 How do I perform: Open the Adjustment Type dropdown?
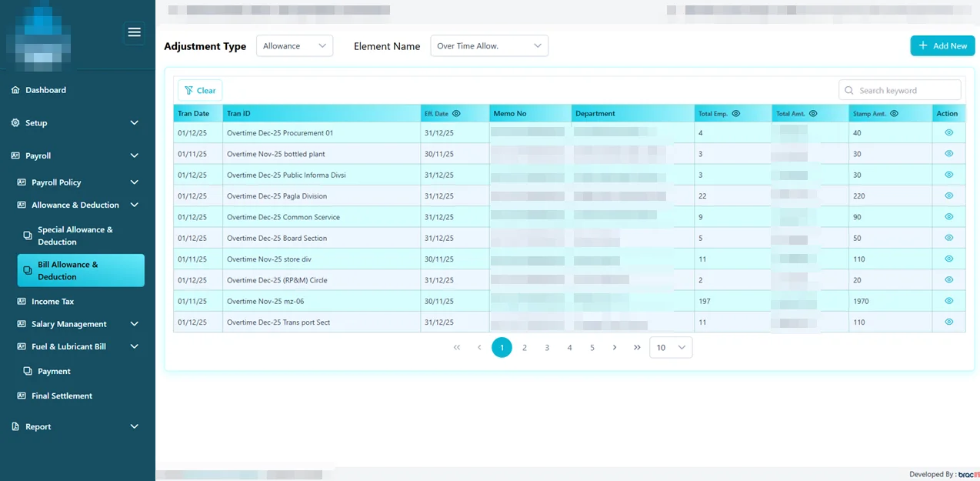point(295,46)
